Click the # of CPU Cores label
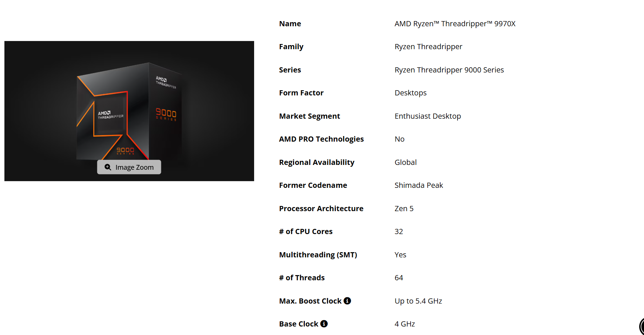The width and height of the screenshot is (644, 335). pyautogui.click(x=306, y=231)
